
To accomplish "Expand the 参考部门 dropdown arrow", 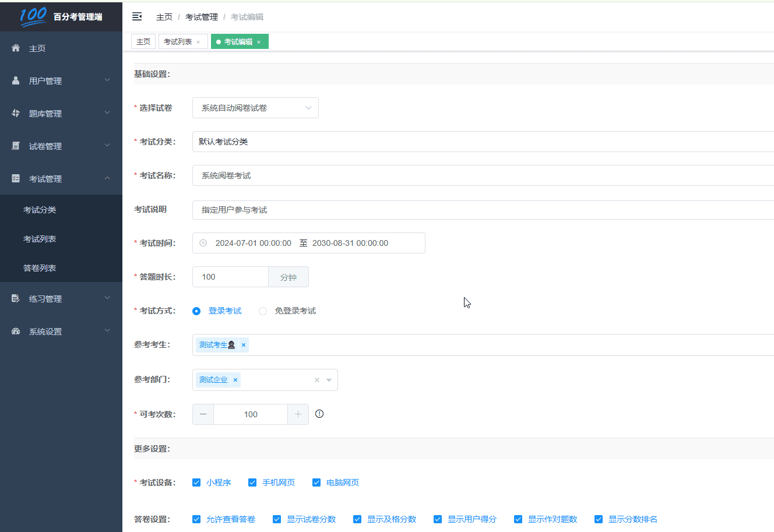I will coord(330,379).
